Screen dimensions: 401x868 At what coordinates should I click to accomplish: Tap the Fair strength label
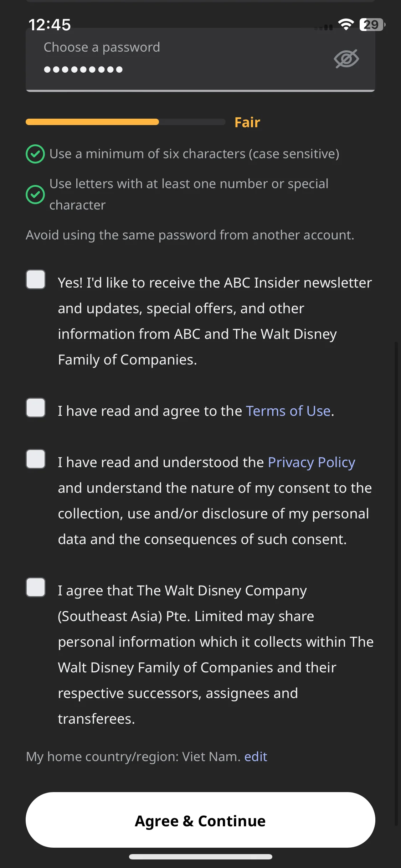point(247,122)
